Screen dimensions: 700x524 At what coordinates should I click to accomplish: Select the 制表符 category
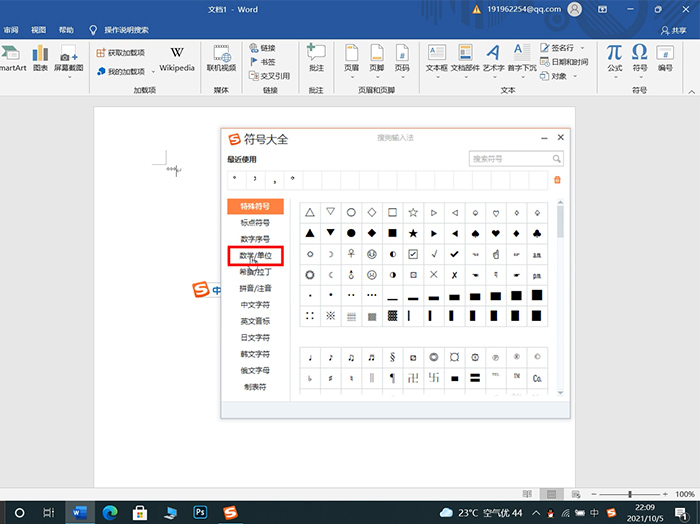255,387
